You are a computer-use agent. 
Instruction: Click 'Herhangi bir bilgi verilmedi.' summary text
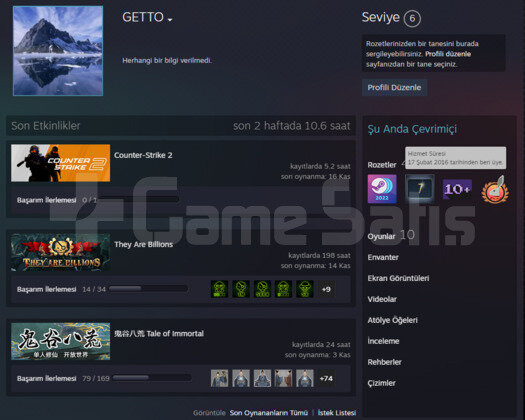[167, 61]
